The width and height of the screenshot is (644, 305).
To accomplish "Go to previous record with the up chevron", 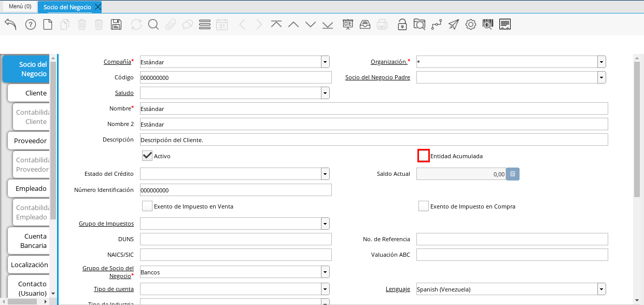I will point(293,24).
